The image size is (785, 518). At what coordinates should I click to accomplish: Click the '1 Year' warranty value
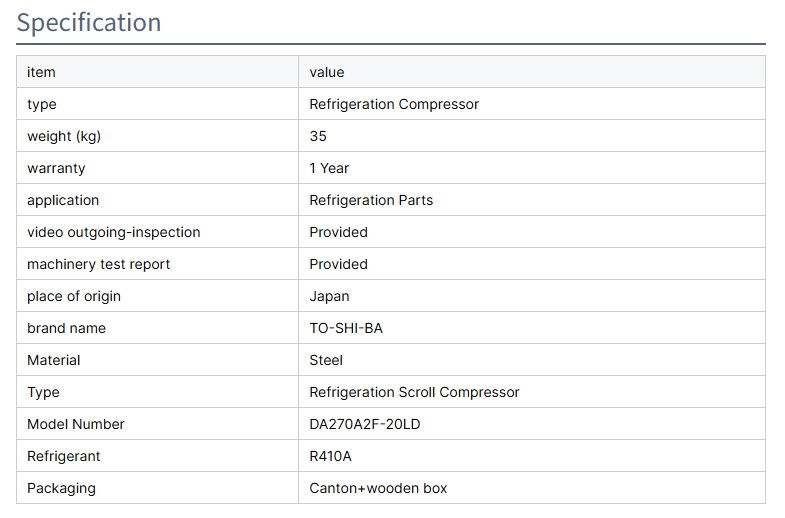click(x=329, y=168)
